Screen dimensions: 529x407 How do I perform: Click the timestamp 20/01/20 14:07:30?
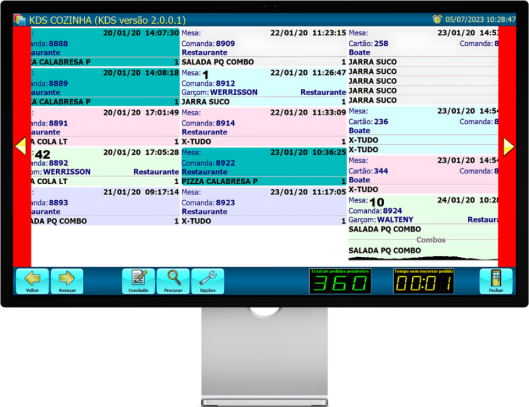pos(141,33)
